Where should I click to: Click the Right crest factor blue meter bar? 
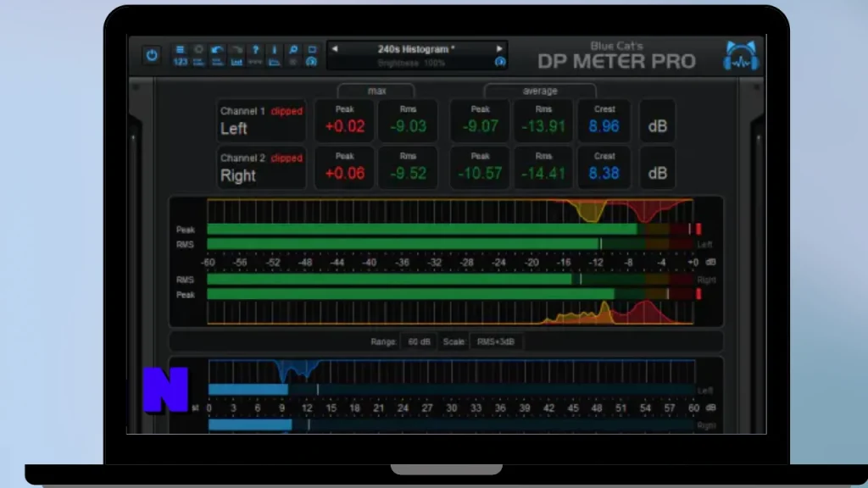coord(451,425)
